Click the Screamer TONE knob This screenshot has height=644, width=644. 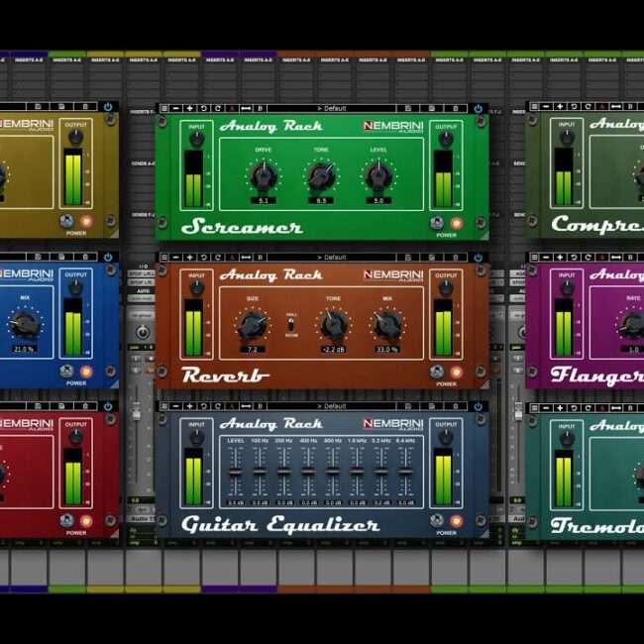point(321,177)
